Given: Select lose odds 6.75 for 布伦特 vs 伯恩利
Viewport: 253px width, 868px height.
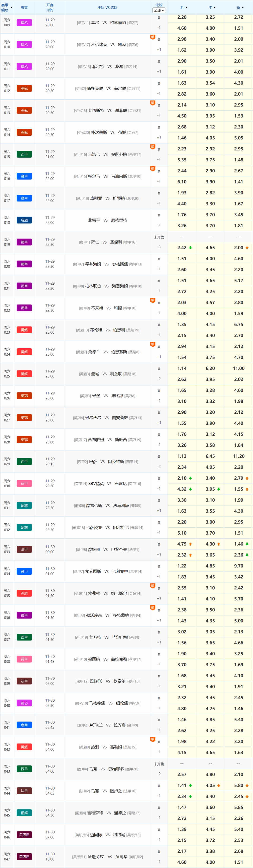Looking at the screenshot, I should pyautogui.click(x=238, y=324).
